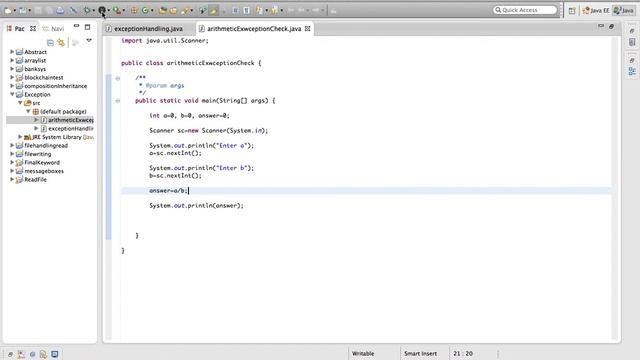640x360 pixels.
Task: Click the 21 : 20 cursor position
Action: [463, 353]
